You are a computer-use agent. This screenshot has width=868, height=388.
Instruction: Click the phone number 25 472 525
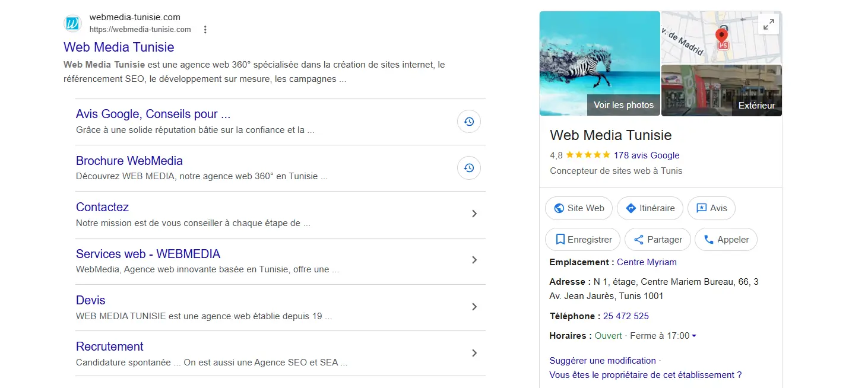pos(626,316)
